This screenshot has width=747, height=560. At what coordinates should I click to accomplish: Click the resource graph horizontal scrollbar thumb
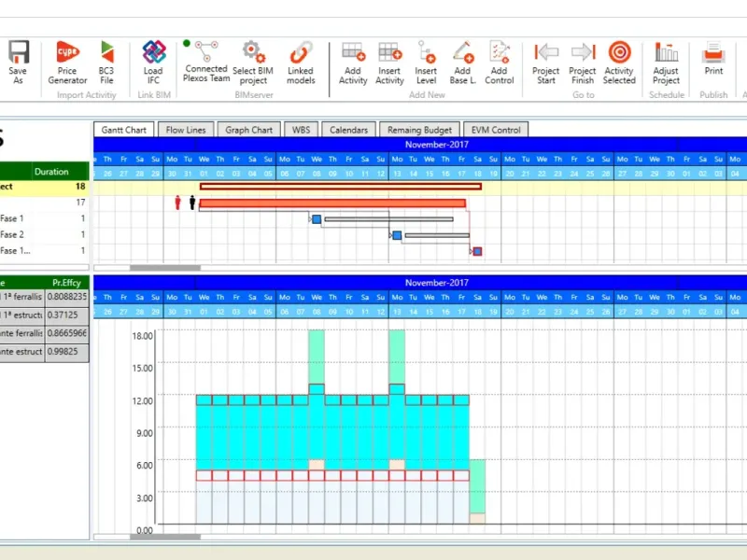click(x=165, y=537)
